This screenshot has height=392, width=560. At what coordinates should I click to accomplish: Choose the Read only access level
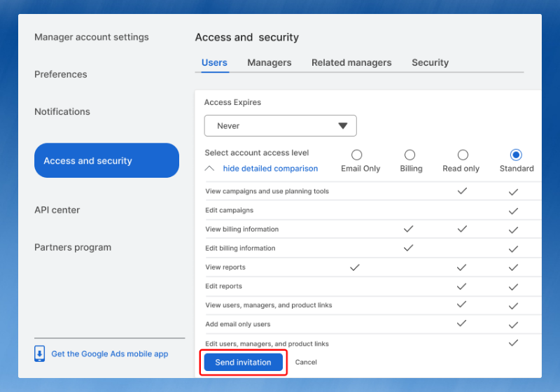pos(463,155)
